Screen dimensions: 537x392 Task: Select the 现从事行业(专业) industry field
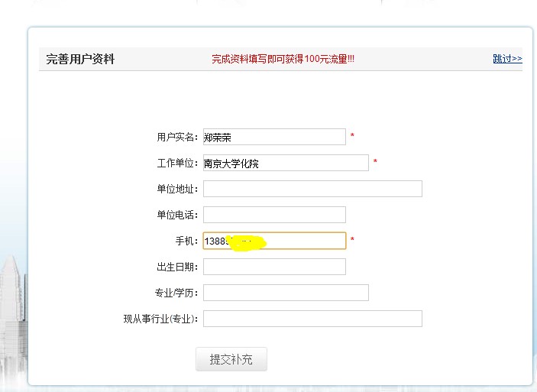click(312, 319)
